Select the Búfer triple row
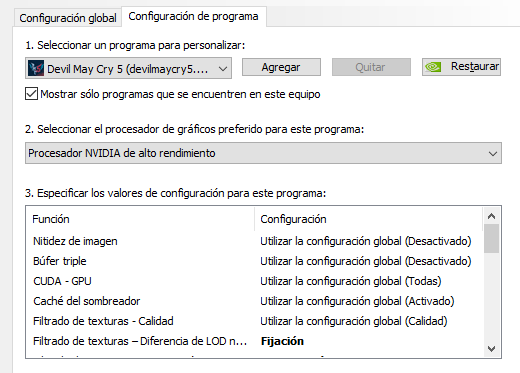Viewport: 520px width, 373px height. (x=254, y=261)
